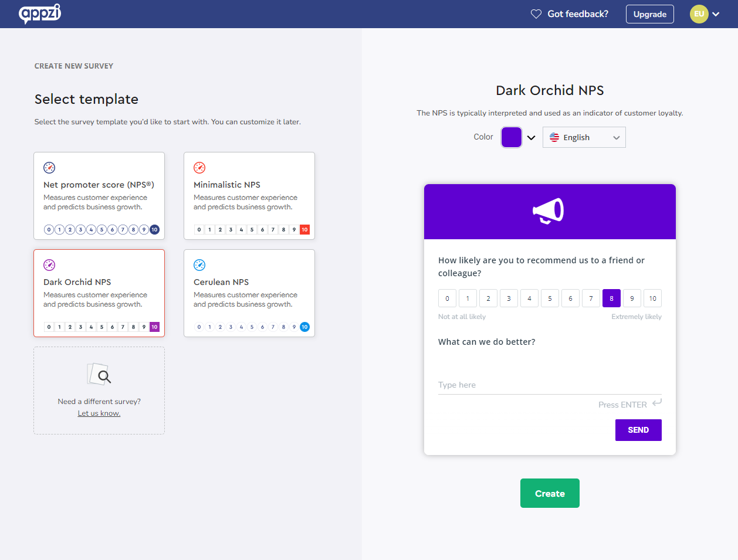Image resolution: width=738 pixels, height=560 pixels.
Task: Click the heart icon beside Got feedback
Action: [x=536, y=14]
